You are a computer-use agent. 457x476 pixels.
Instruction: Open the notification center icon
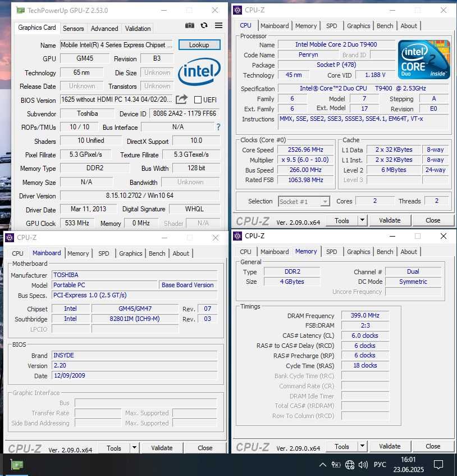click(438, 465)
